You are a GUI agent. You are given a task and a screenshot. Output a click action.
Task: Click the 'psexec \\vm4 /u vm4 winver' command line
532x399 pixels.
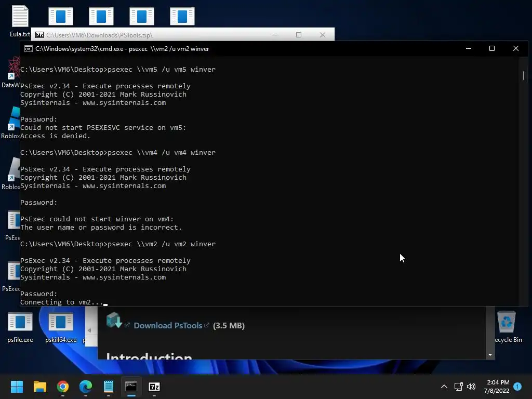click(162, 152)
